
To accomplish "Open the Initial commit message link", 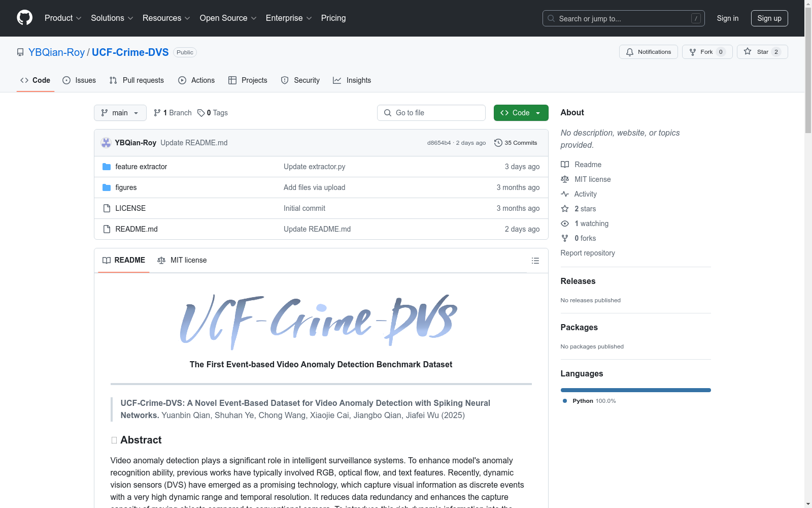I will pyautogui.click(x=304, y=208).
